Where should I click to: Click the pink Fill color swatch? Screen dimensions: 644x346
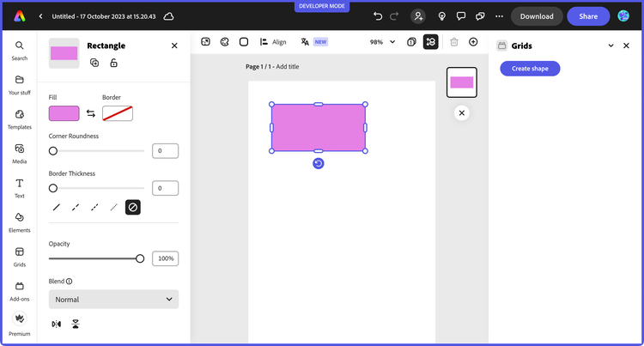(64, 113)
